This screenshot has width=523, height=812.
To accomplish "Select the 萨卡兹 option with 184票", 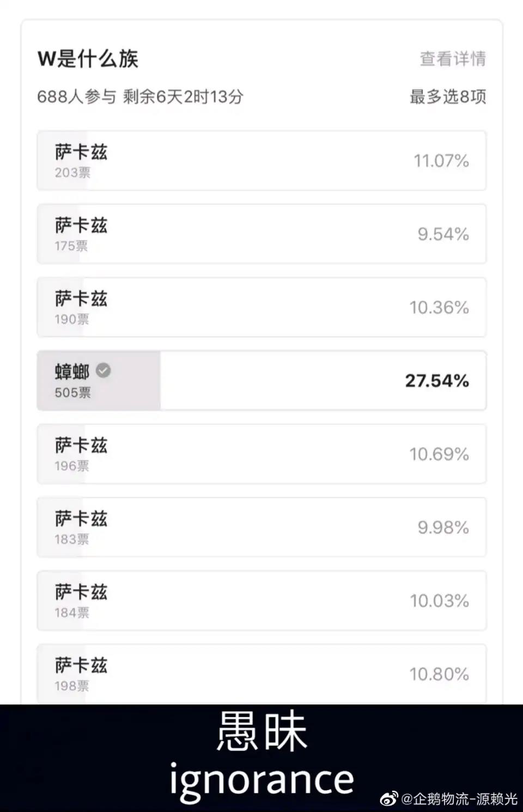I will pyautogui.click(x=261, y=601).
